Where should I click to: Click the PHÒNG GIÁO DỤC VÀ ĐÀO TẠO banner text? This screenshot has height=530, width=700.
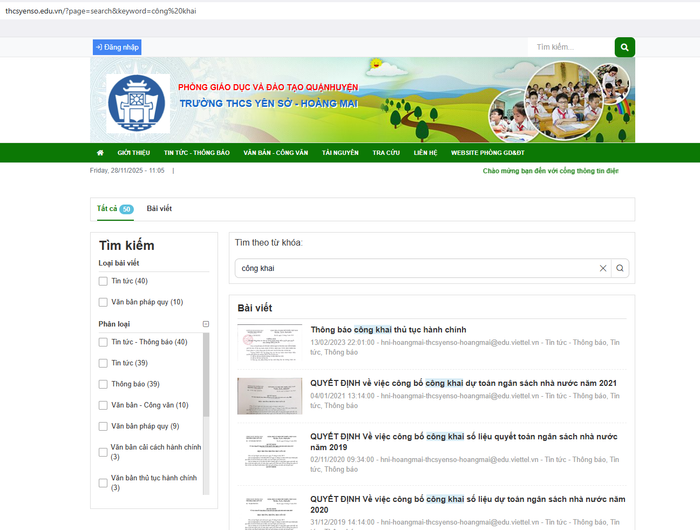point(268,87)
